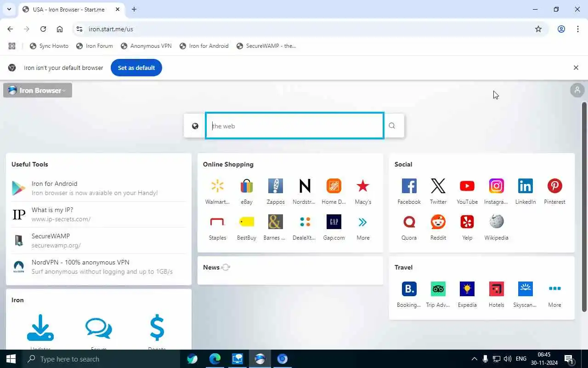The width and height of the screenshot is (588, 368).
Task: Open the browser three-dot menu
Action: point(578,29)
